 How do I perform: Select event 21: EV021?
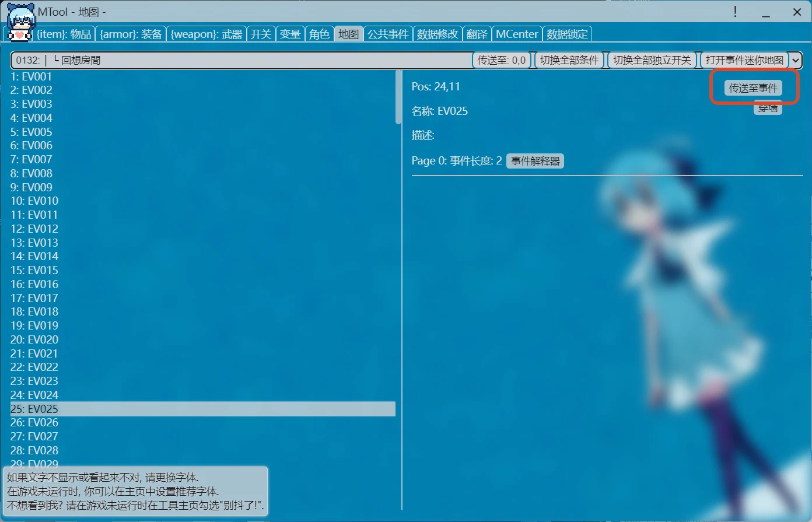(202, 353)
